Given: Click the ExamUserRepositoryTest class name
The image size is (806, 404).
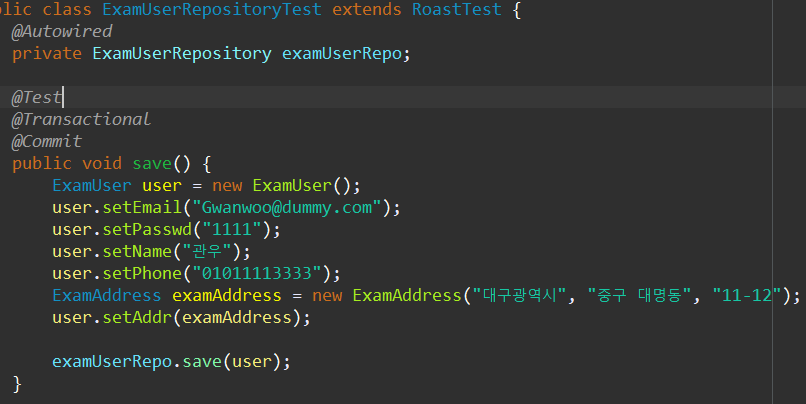Looking at the screenshot, I should pyautogui.click(x=212, y=9).
